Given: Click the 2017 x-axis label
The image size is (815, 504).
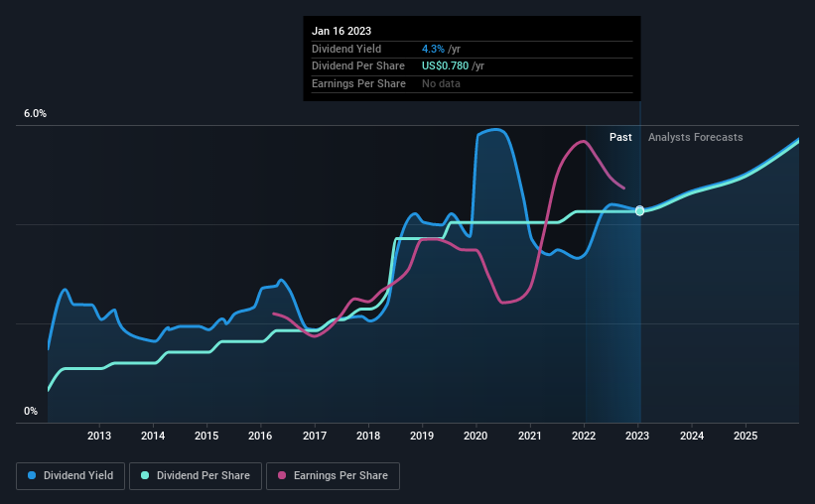Looking at the screenshot, I should [x=315, y=436].
